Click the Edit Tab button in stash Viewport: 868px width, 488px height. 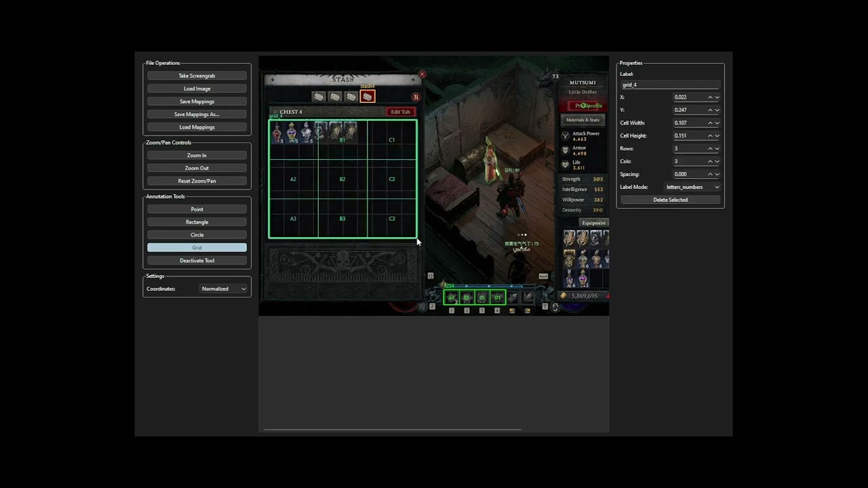pyautogui.click(x=400, y=112)
